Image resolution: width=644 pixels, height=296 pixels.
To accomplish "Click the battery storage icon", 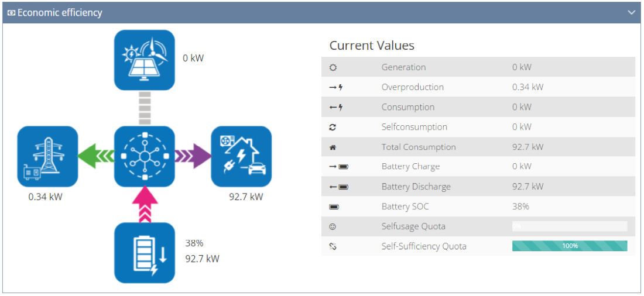I will (x=144, y=253).
